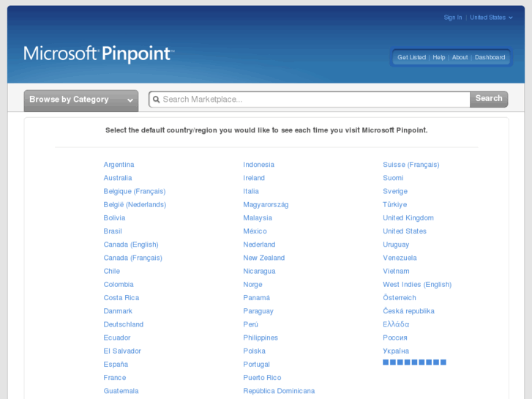Select Brasil from the country list
Viewport: 532px width, 399px height.
(x=113, y=231)
